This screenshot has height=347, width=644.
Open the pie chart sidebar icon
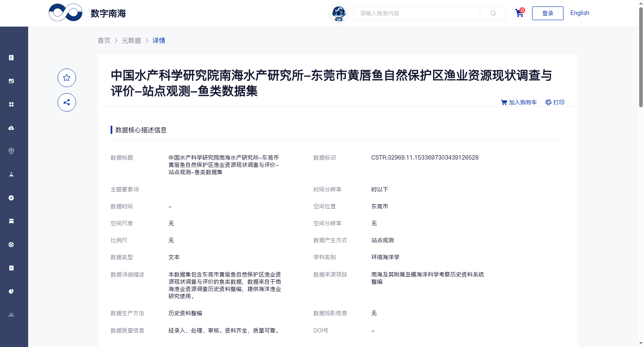11,291
